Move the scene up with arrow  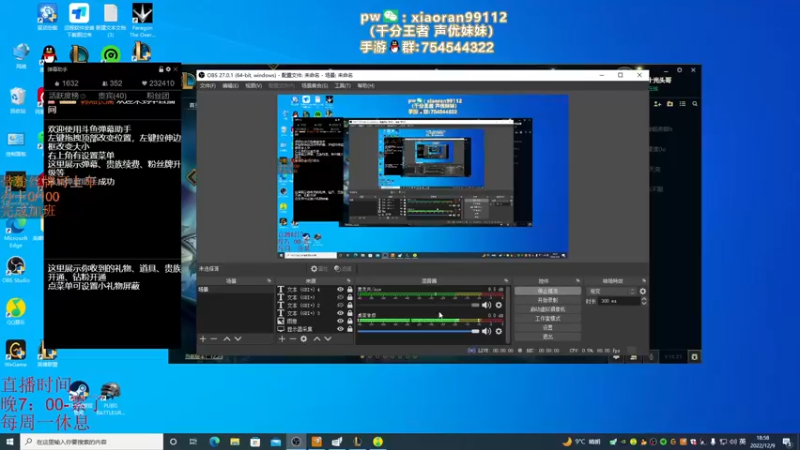(x=227, y=339)
